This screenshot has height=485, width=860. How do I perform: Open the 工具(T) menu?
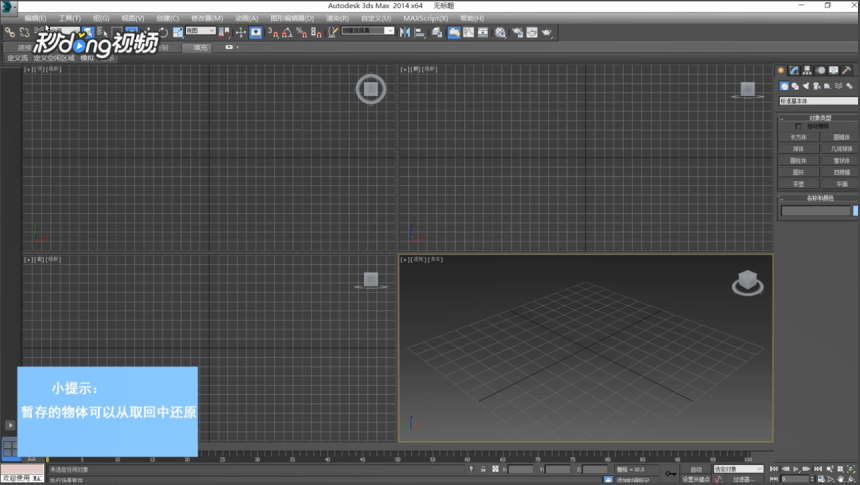click(70, 18)
